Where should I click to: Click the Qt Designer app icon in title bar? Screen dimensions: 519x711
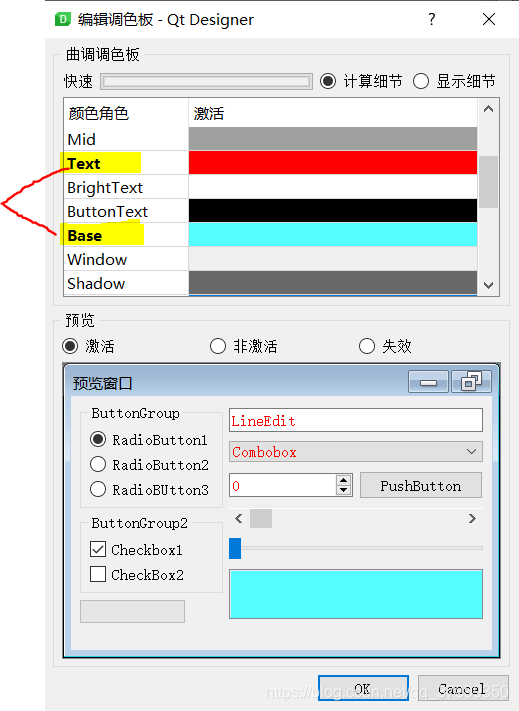63,19
